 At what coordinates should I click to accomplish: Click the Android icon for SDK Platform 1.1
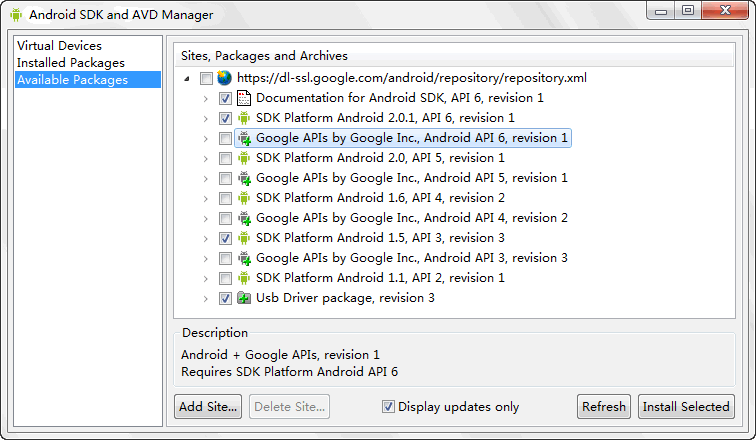(x=244, y=278)
